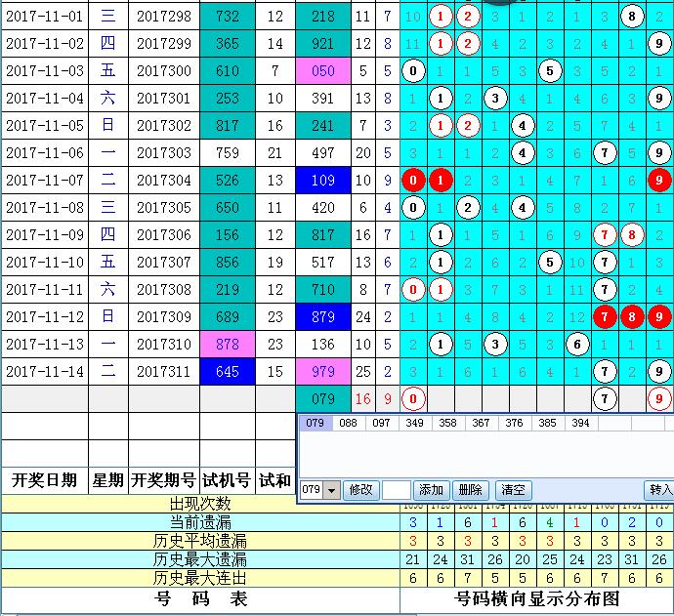Click circled 8 in row 2017298
This screenshot has width=674, height=616.
coord(633,16)
